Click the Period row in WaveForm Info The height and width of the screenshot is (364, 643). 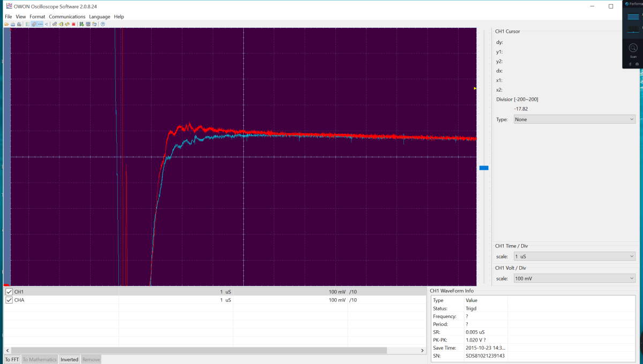point(533,324)
